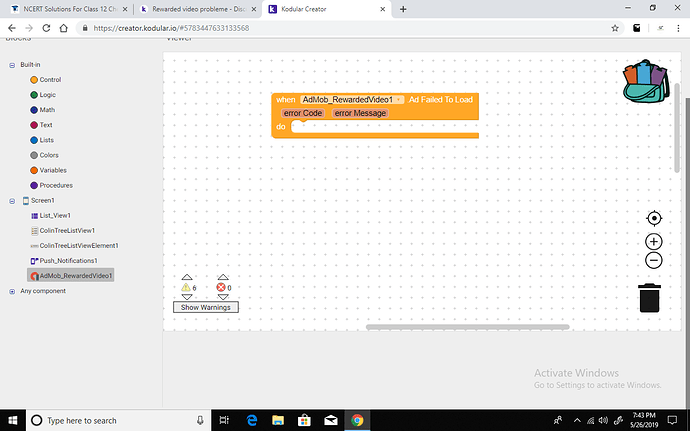Open the backpack icon

point(646,81)
